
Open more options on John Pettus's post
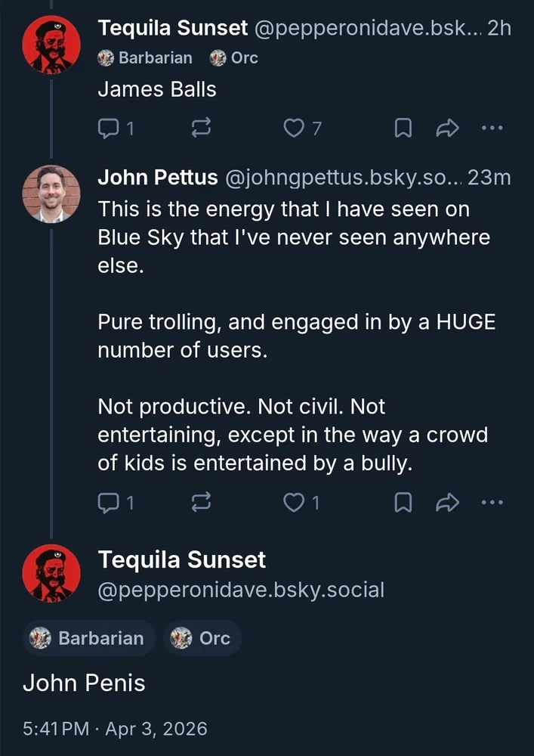click(x=492, y=503)
